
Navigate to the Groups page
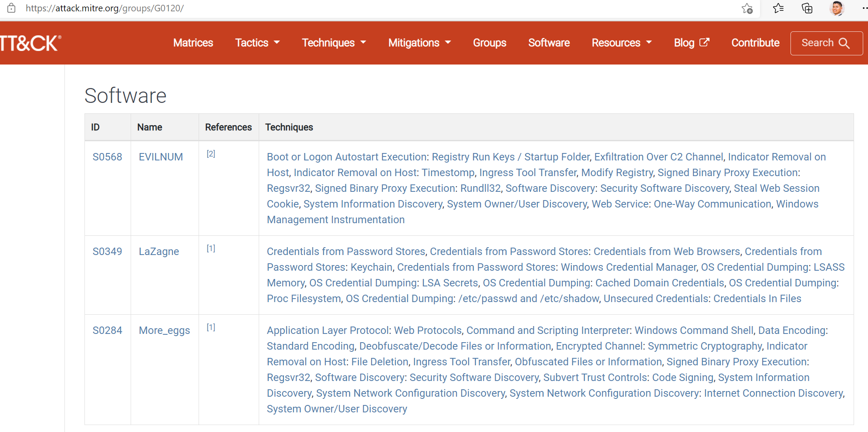click(490, 43)
